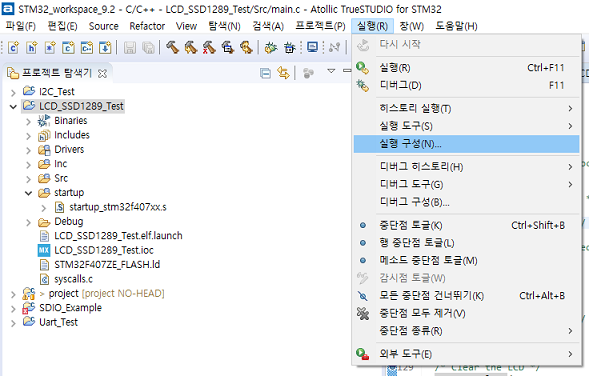Toggle Link with Editor arrows icon
Viewport: 589px width, 376px height.
283,73
